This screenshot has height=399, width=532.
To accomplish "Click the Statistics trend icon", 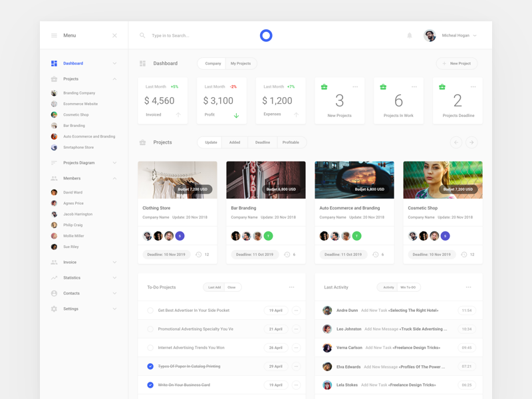I will pyautogui.click(x=54, y=277).
